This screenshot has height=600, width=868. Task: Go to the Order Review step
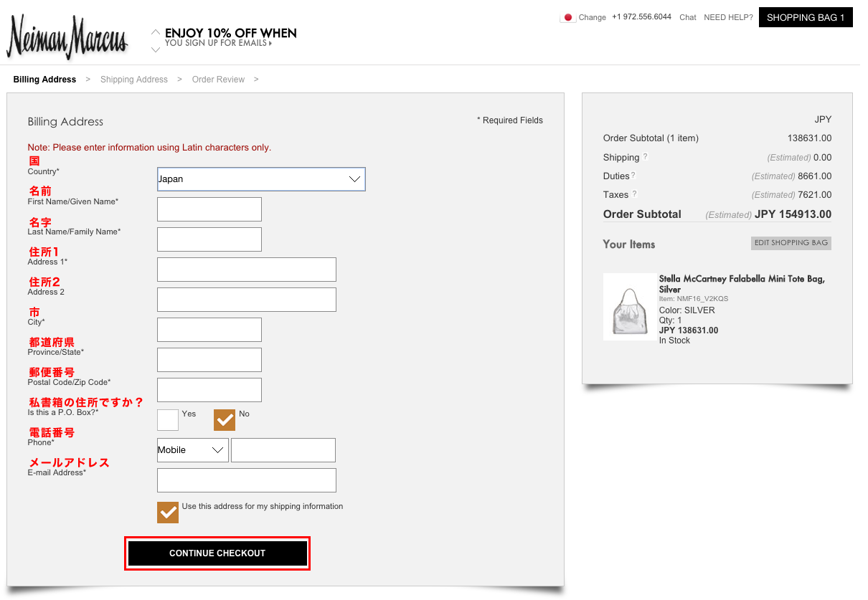pyautogui.click(x=218, y=80)
